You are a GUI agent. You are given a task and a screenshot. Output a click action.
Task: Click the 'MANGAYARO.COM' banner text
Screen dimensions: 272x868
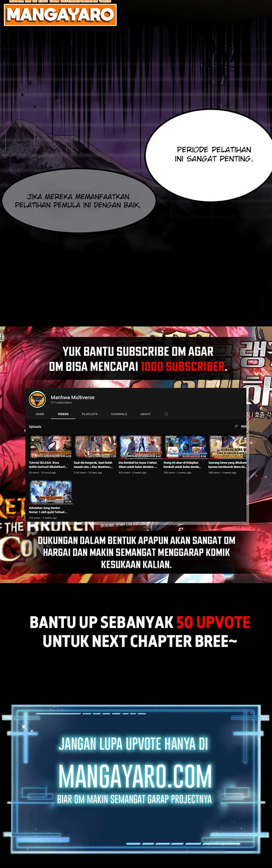click(135, 776)
